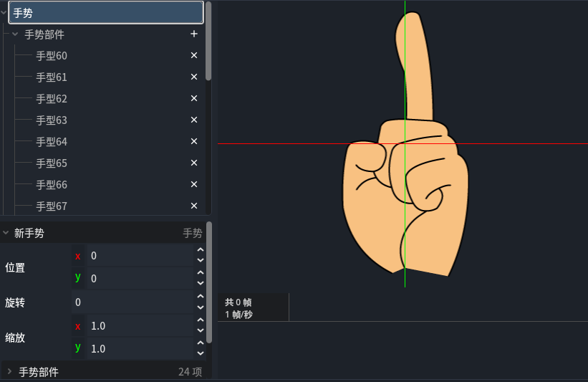
Task: Select 手型62 in the tree
Action: click(x=52, y=98)
